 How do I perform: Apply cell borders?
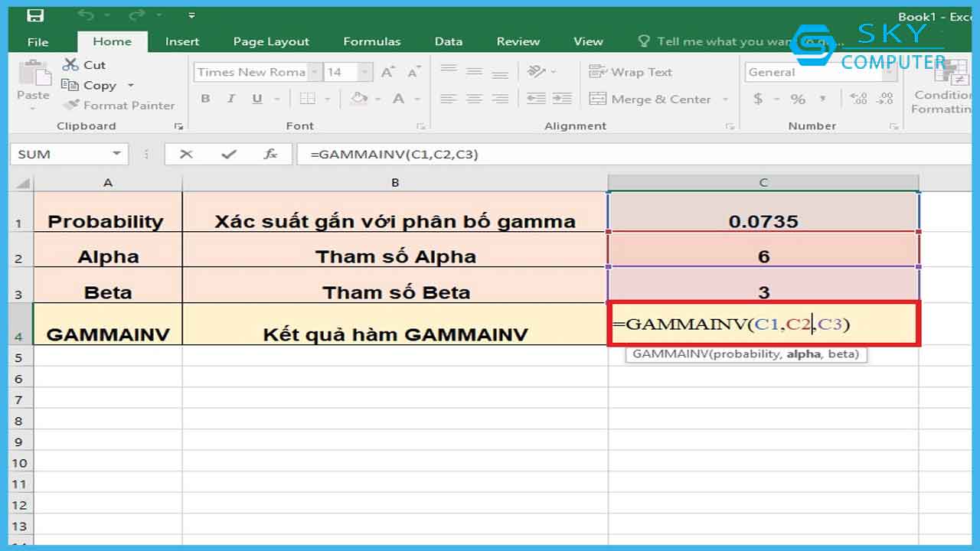coord(307,99)
